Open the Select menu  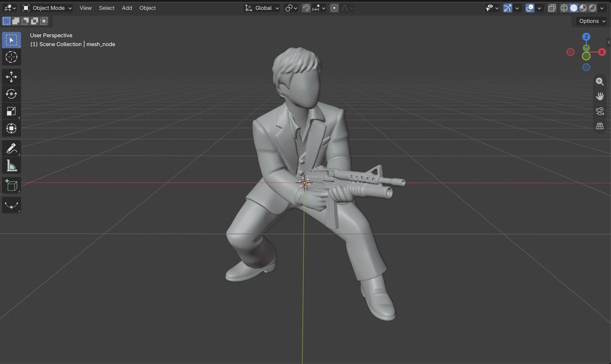pyautogui.click(x=107, y=8)
